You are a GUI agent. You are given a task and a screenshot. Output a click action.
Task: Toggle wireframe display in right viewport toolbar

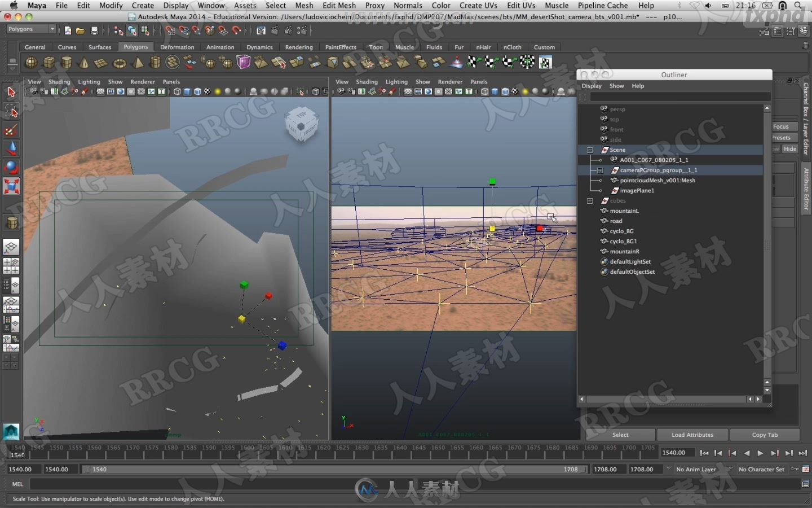click(485, 91)
